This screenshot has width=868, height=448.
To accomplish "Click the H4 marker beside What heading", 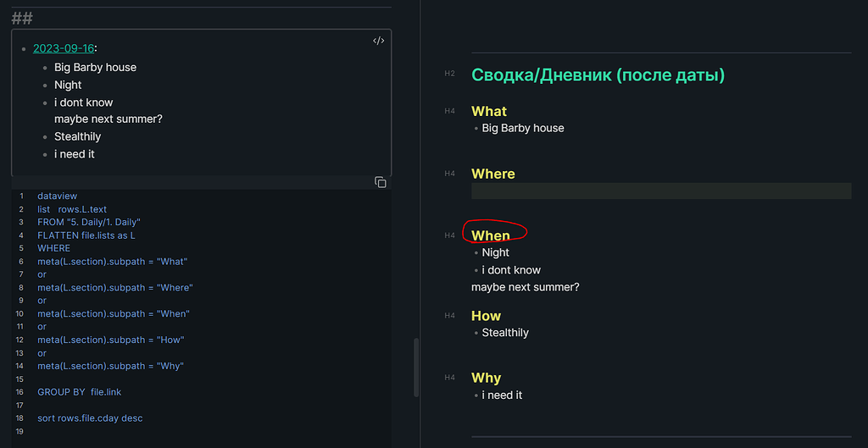I will 449,111.
